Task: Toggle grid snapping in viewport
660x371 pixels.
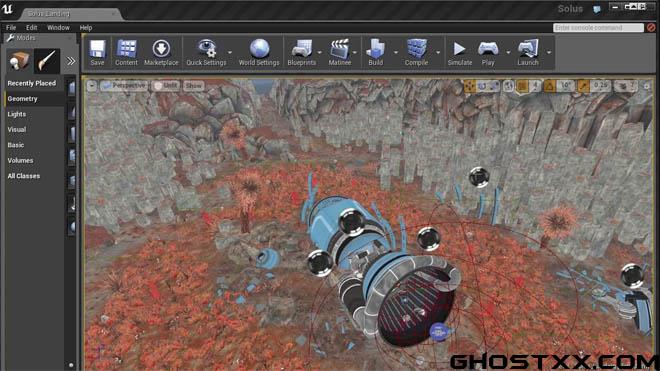Action: point(522,86)
